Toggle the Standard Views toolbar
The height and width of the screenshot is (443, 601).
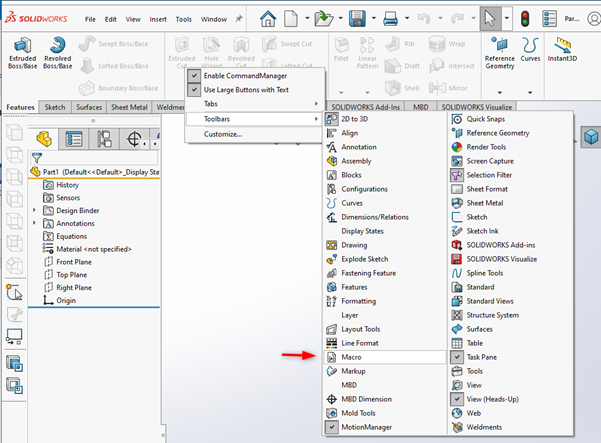[x=510, y=301]
